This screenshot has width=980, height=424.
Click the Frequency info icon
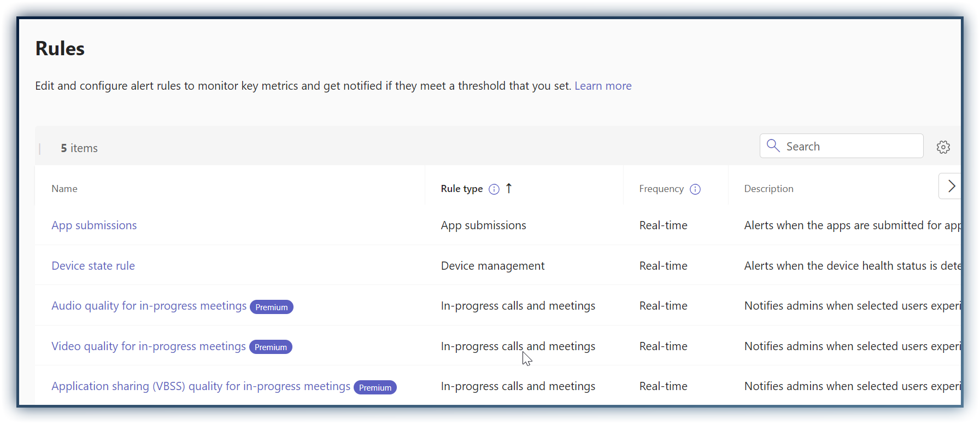coord(695,189)
